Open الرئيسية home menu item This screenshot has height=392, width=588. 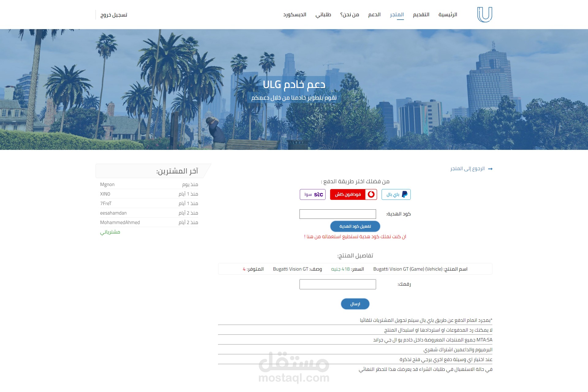(448, 15)
